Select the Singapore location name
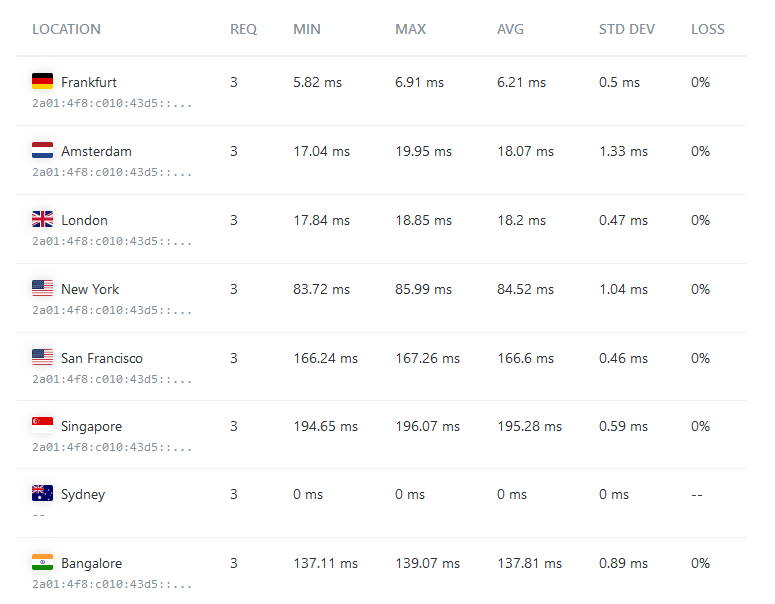Image resolution: width=775 pixels, height=604 pixels. (x=91, y=426)
